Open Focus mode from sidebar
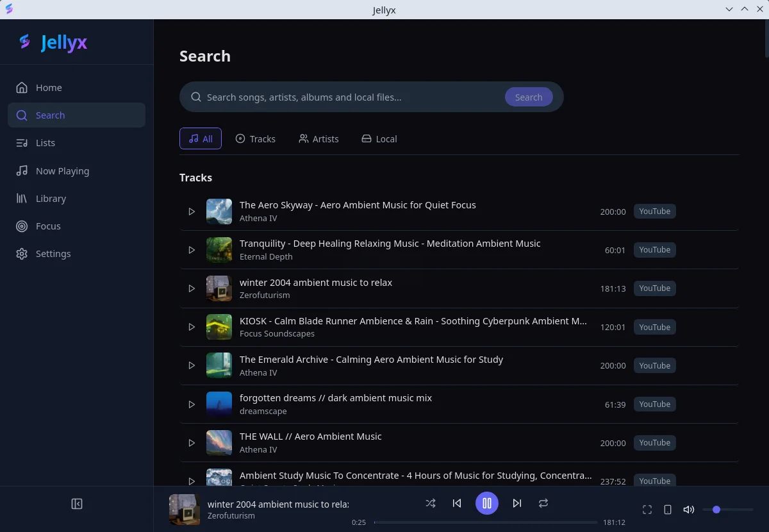Viewport: 769px width, 532px height. pos(76,226)
